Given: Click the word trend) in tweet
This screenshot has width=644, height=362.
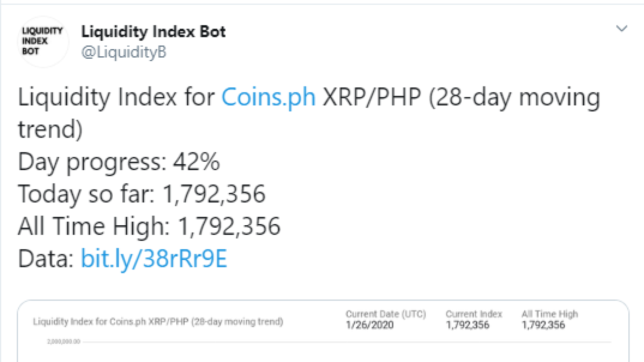Looking at the screenshot, I should (50, 130).
